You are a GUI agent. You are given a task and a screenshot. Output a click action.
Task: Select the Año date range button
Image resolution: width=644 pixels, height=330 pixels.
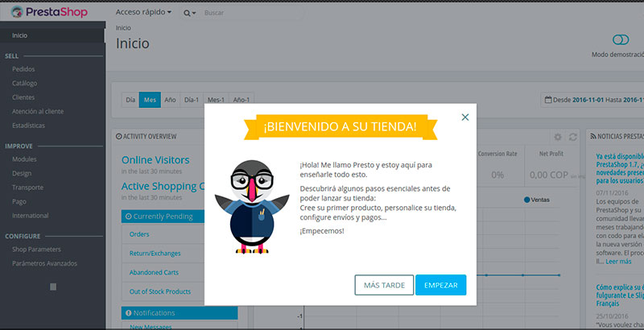pos(171,100)
